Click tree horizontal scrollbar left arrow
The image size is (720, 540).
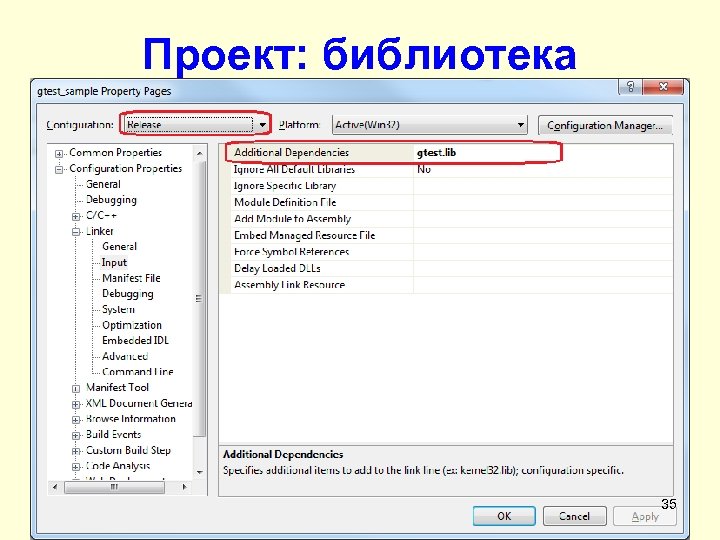55,487
